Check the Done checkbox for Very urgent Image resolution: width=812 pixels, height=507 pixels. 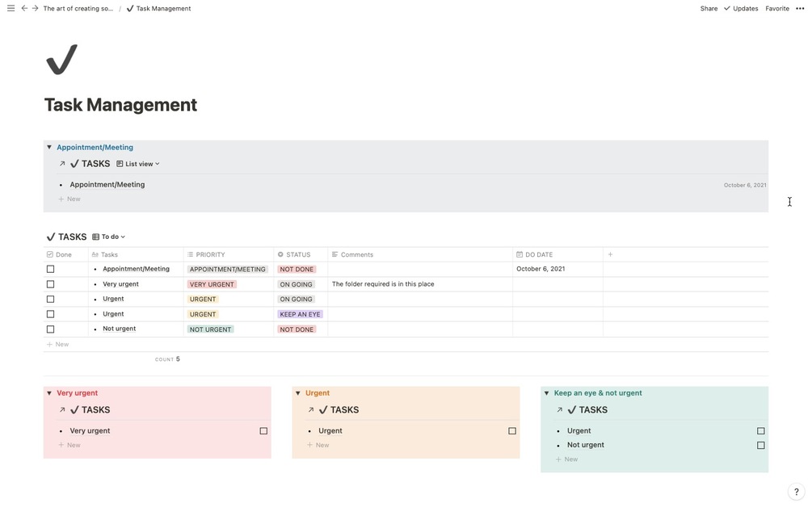[x=50, y=283]
